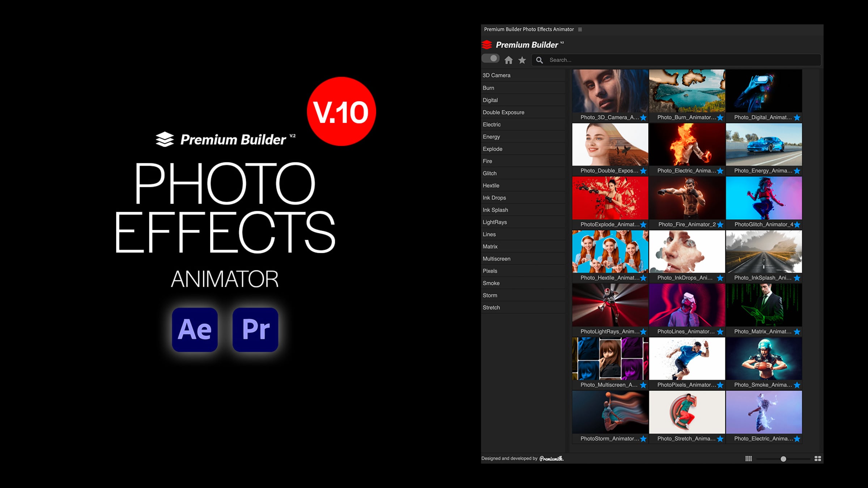The height and width of the screenshot is (488, 868).
Task: Switch to small grid view icon
Action: (748, 458)
